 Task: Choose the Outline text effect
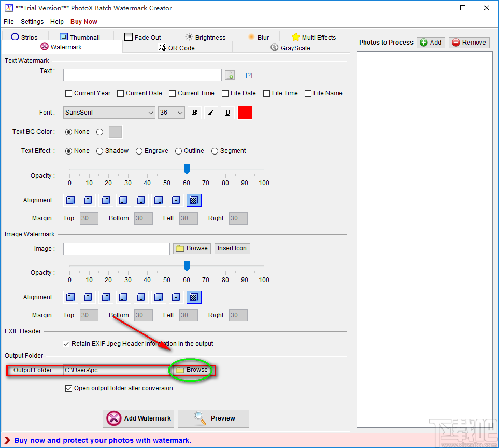tap(179, 151)
